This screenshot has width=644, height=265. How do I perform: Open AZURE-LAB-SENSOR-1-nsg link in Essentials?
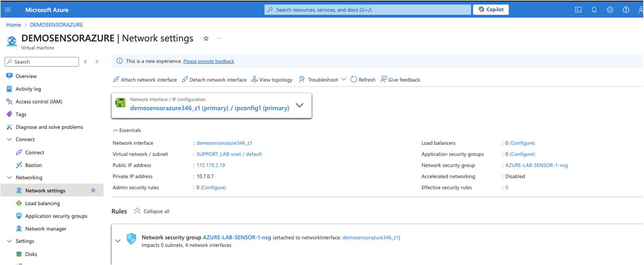537,165
